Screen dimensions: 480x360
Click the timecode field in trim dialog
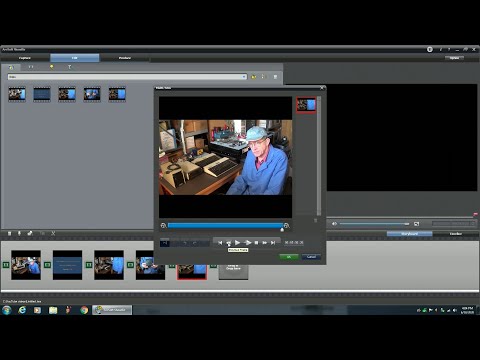pos(294,243)
